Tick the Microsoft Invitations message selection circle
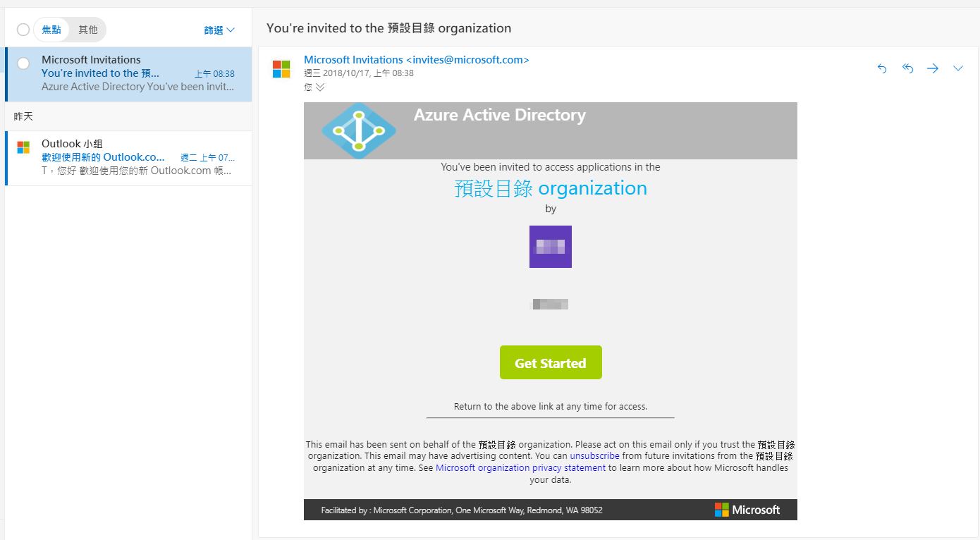Screen dimensions: 980x540 23,63
